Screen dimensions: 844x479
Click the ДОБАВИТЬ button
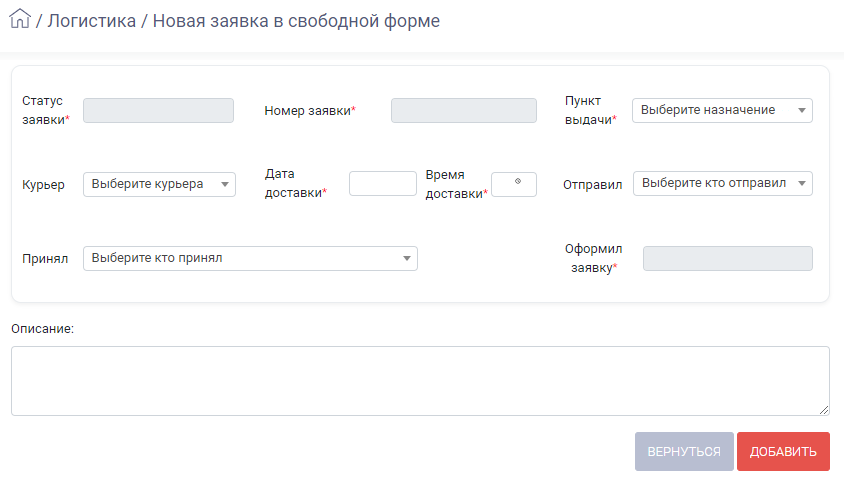pyautogui.click(x=783, y=452)
